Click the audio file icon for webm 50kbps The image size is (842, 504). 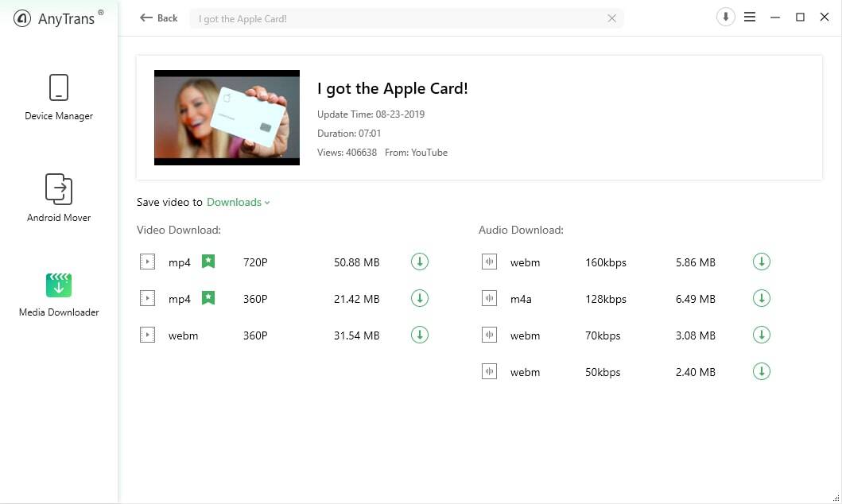click(x=489, y=371)
